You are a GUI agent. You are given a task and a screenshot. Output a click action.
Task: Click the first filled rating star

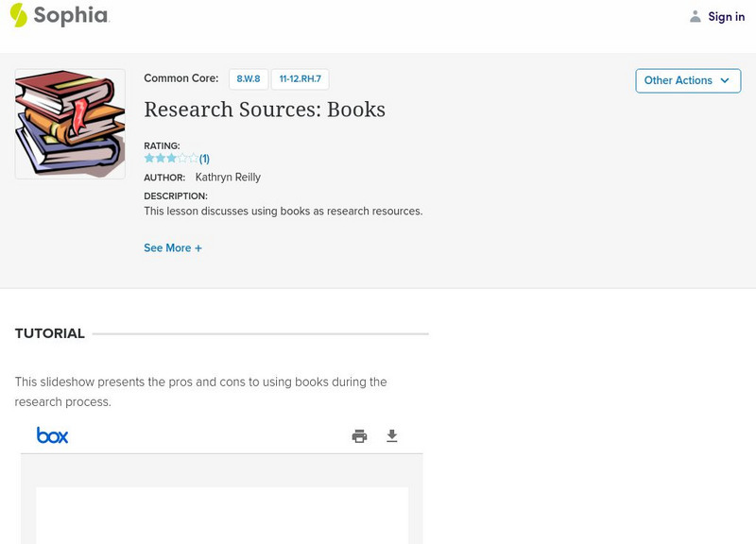[x=147, y=158]
